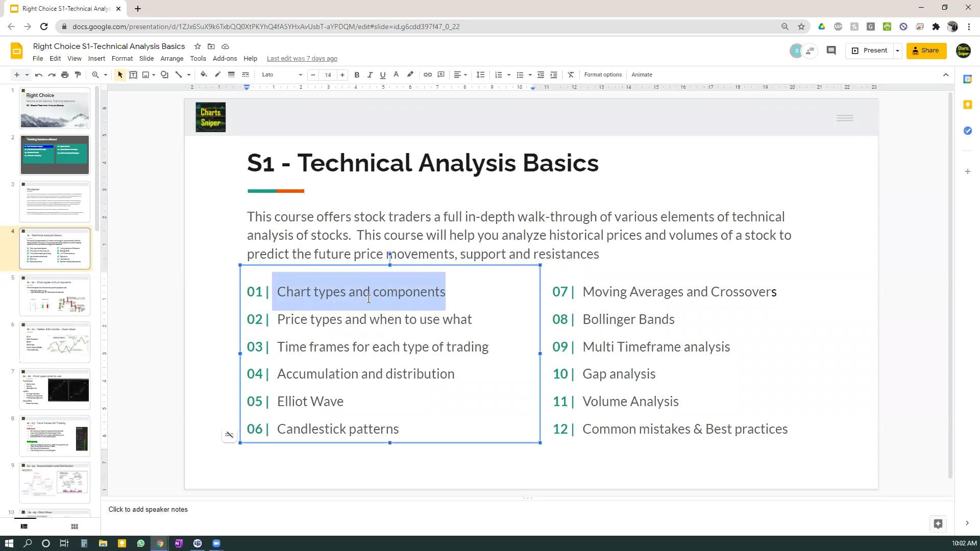Select the Line drawing tool
The height and width of the screenshot is (551, 980).
[x=179, y=74]
